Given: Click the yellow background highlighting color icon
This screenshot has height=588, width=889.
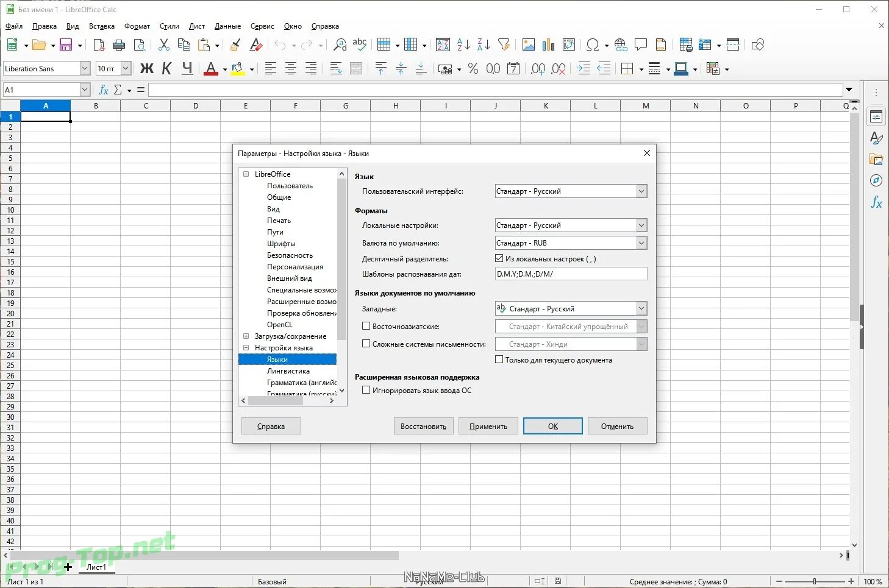Looking at the screenshot, I should point(238,69).
